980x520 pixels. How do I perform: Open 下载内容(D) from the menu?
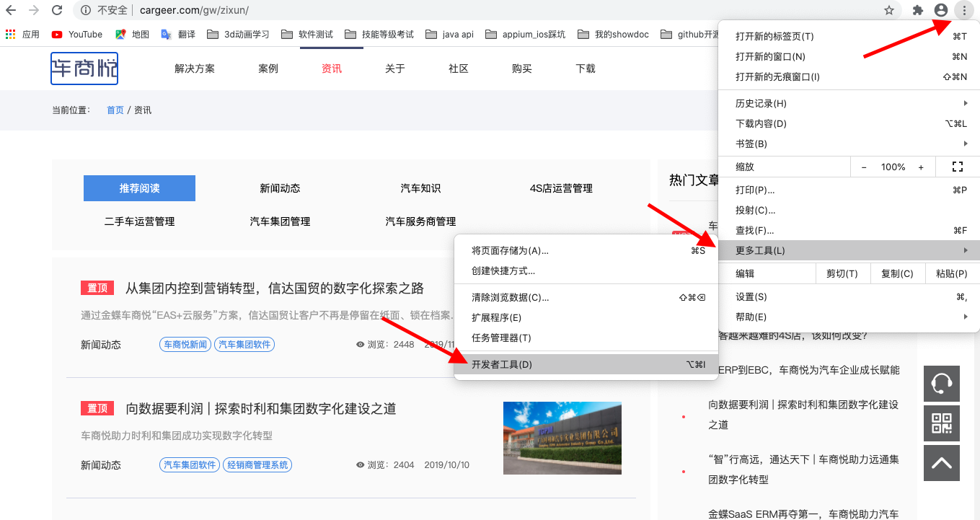point(849,123)
